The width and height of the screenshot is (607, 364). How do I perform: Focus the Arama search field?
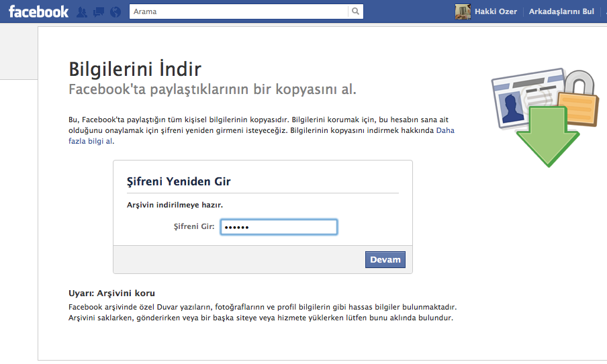(x=238, y=11)
